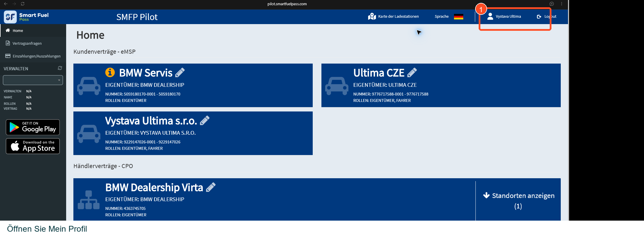
Task: Click the card icon beside Einzahlungen/Auszahlungen
Action: [x=8, y=56]
